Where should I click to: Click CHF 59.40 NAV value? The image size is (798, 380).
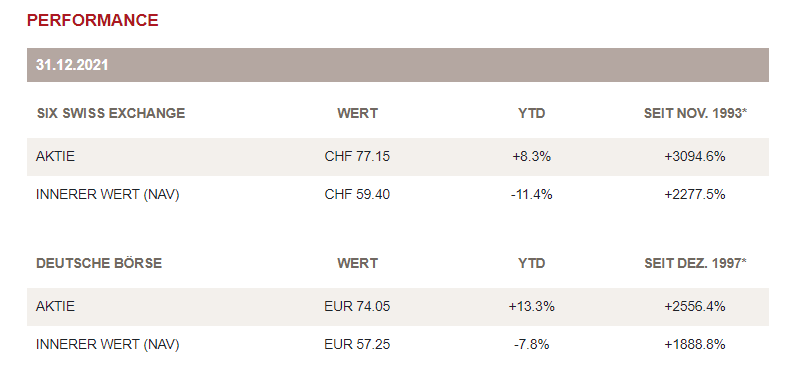(357, 194)
